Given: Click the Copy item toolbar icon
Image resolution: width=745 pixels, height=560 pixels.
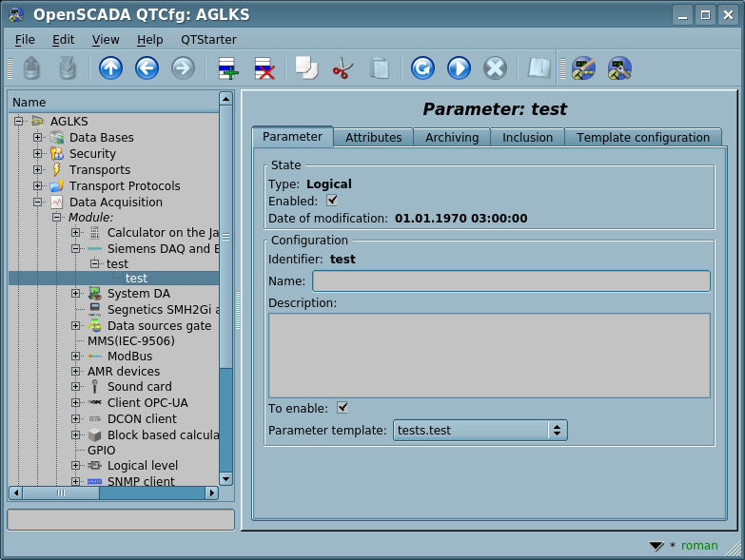Looking at the screenshot, I should pos(306,68).
